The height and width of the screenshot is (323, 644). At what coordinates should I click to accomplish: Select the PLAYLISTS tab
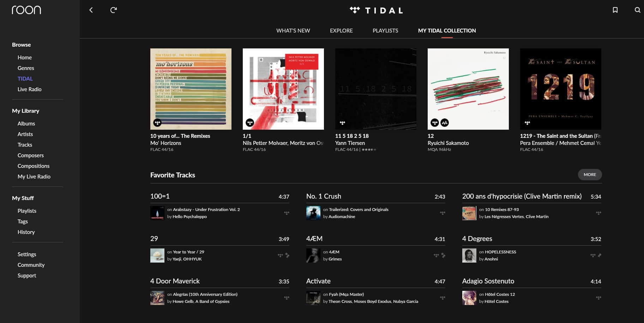click(385, 31)
